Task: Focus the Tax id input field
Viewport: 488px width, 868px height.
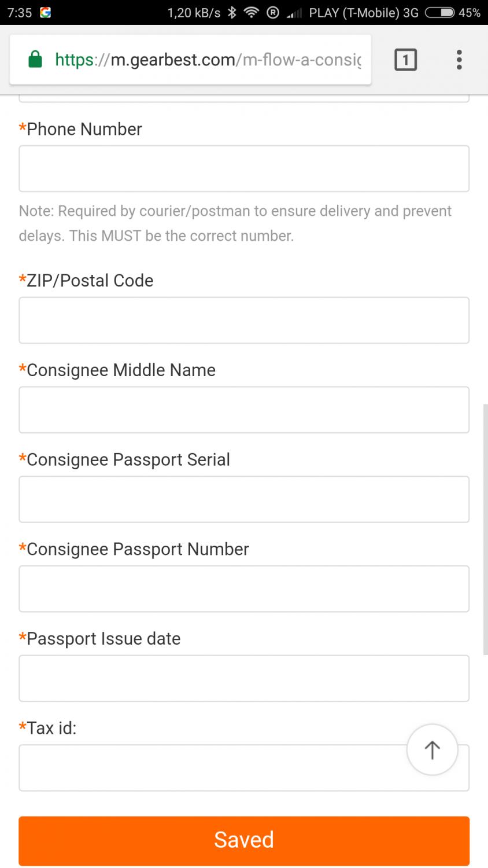Action: coord(208,768)
